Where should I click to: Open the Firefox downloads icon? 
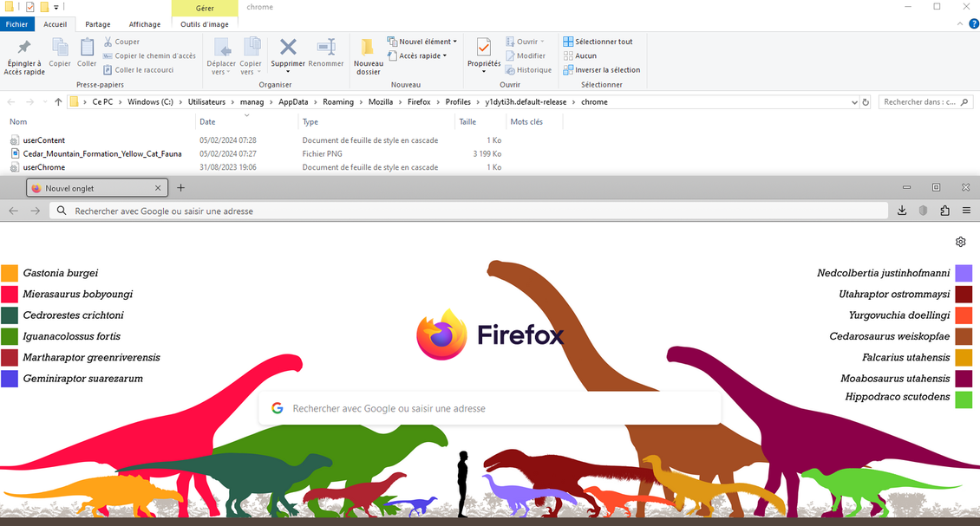coord(902,211)
